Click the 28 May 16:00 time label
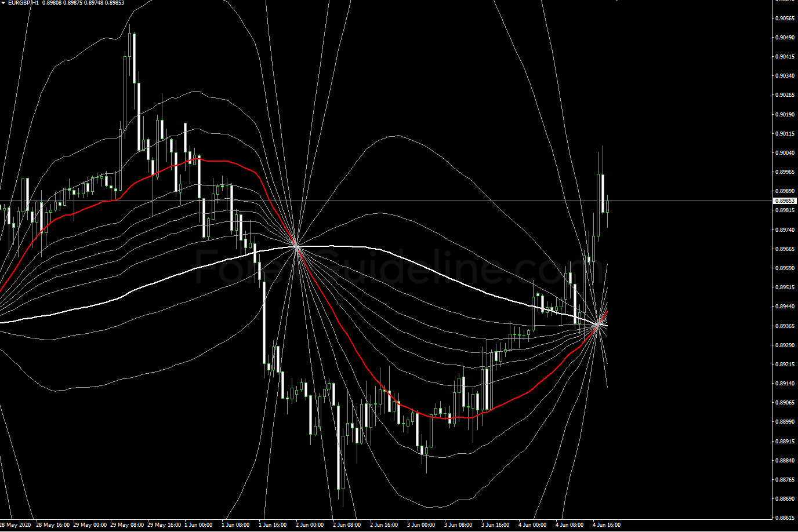This screenshot has height=532, width=798. tap(53, 525)
